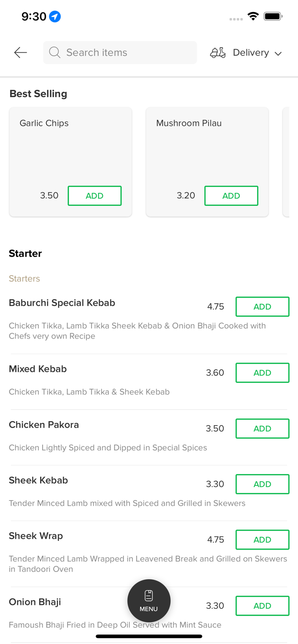Add Mushroom Pilau to the order

click(x=231, y=196)
